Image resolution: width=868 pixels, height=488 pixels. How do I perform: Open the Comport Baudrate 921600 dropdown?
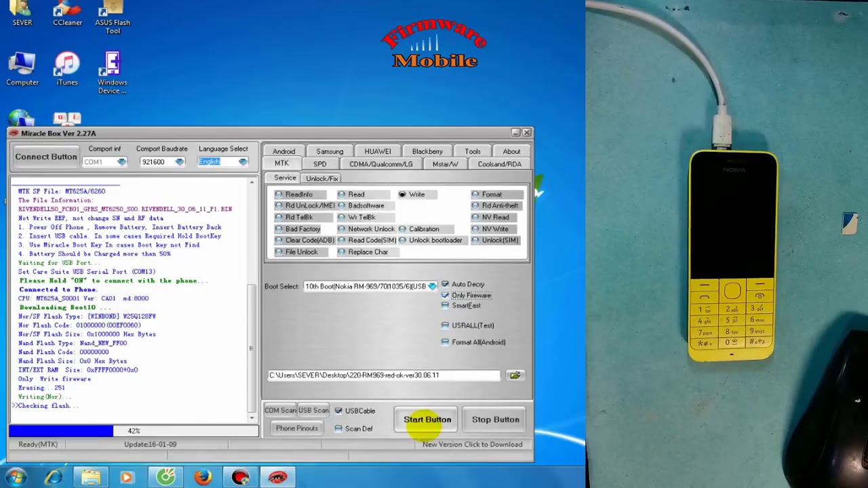click(x=179, y=162)
